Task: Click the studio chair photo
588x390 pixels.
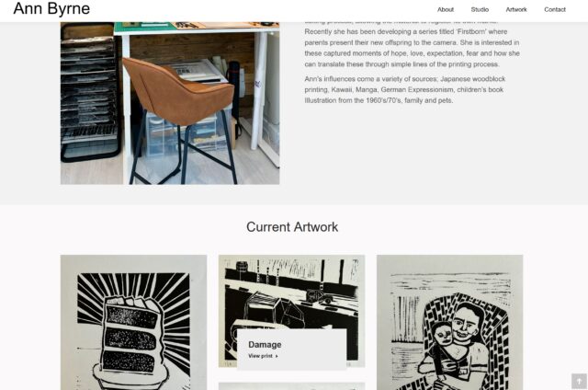Action: click(170, 103)
